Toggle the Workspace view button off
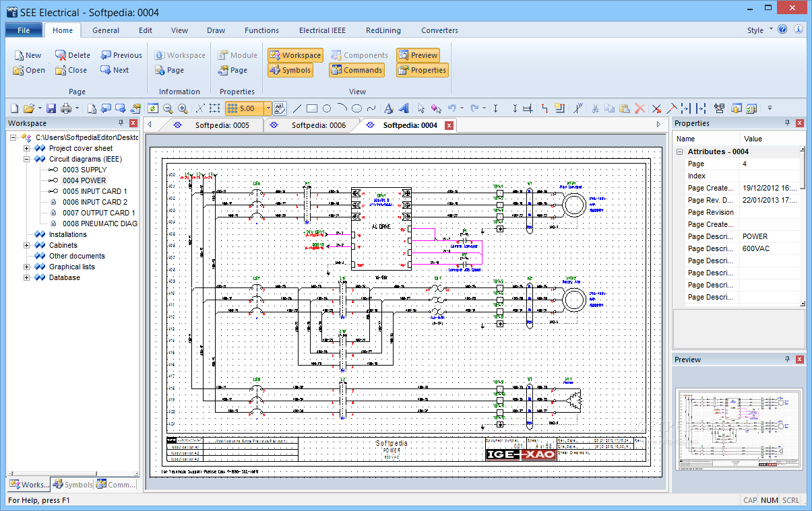Screen dimensions: 812x511 coord(295,55)
